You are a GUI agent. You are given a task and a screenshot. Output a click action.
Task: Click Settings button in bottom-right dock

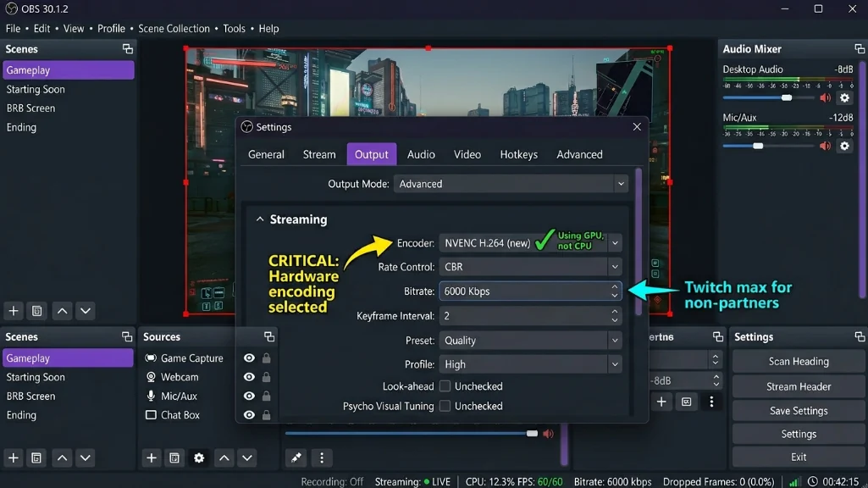799,435
